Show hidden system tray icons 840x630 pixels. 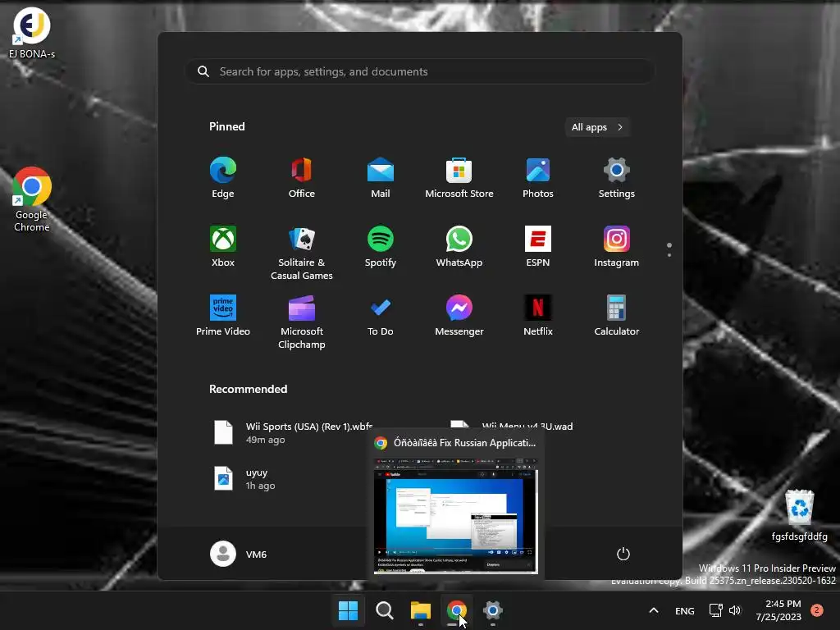[654, 610]
